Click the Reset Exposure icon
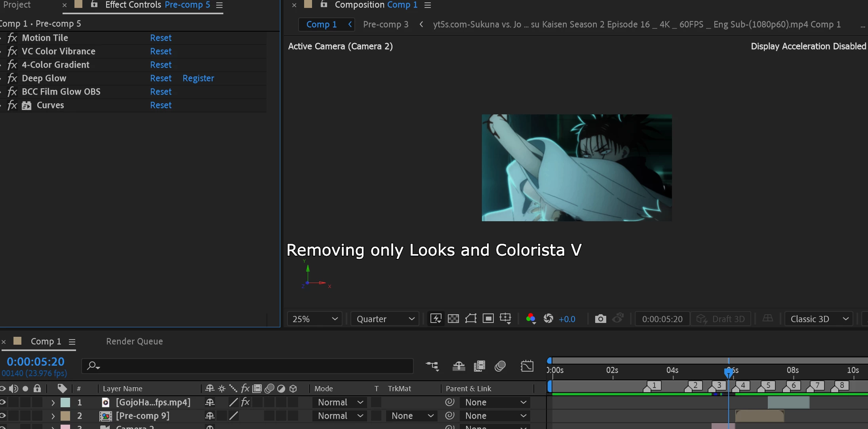868x429 pixels. pos(548,319)
